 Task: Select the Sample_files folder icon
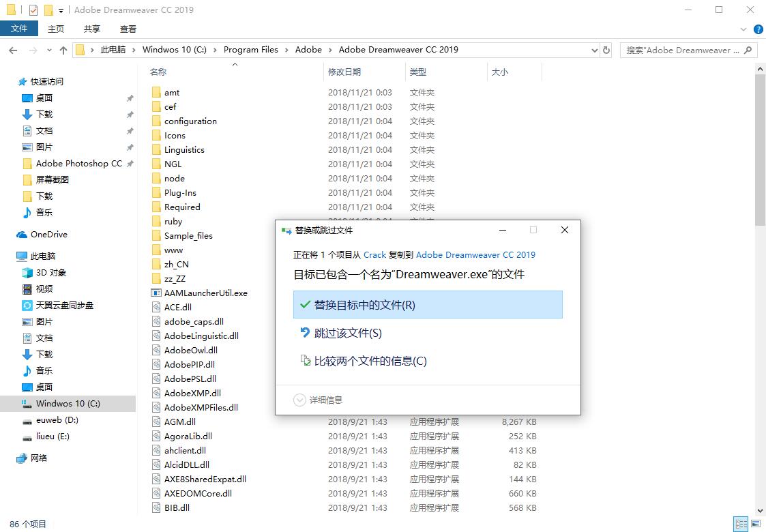156,235
